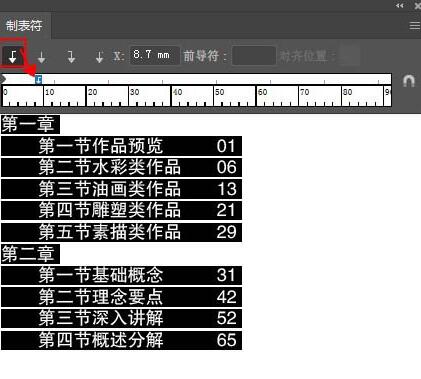The width and height of the screenshot is (421, 379).
Task: Select the center-justified tab button
Action: coord(42,57)
